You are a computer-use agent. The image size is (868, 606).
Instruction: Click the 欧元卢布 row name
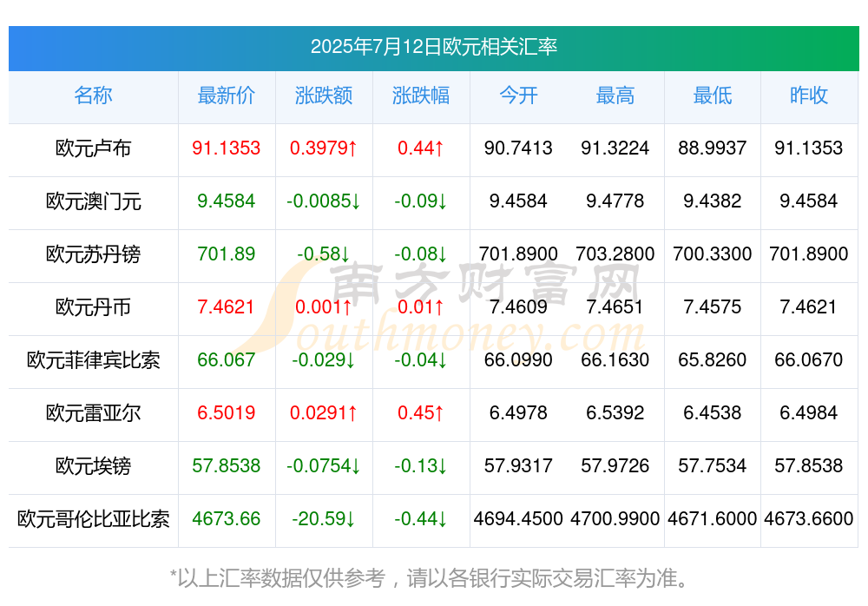pyautogui.click(x=93, y=148)
